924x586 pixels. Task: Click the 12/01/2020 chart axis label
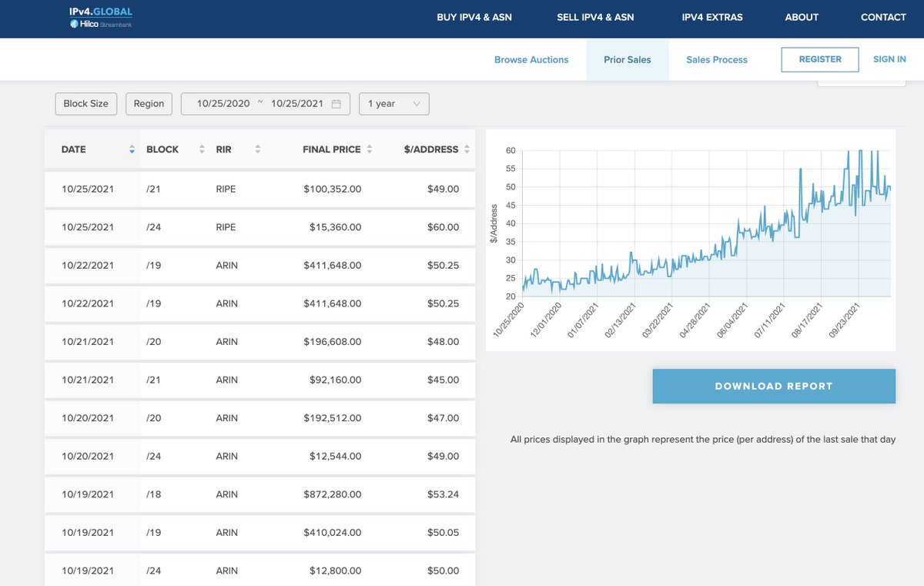(545, 319)
